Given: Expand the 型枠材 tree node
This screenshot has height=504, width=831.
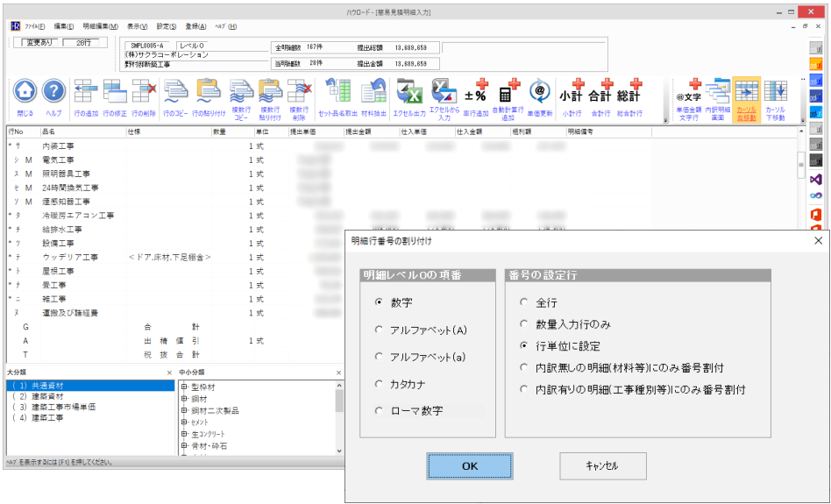Looking at the screenshot, I should [184, 385].
